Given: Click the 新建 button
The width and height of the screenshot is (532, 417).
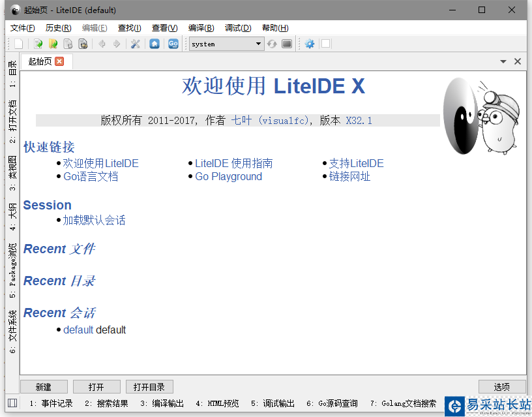Looking at the screenshot, I should pyautogui.click(x=44, y=387).
